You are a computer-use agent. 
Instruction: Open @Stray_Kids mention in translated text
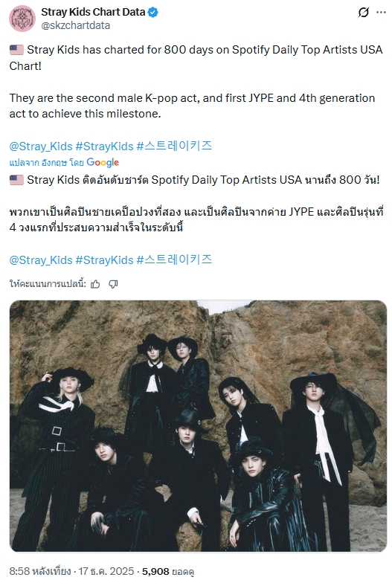click(41, 260)
